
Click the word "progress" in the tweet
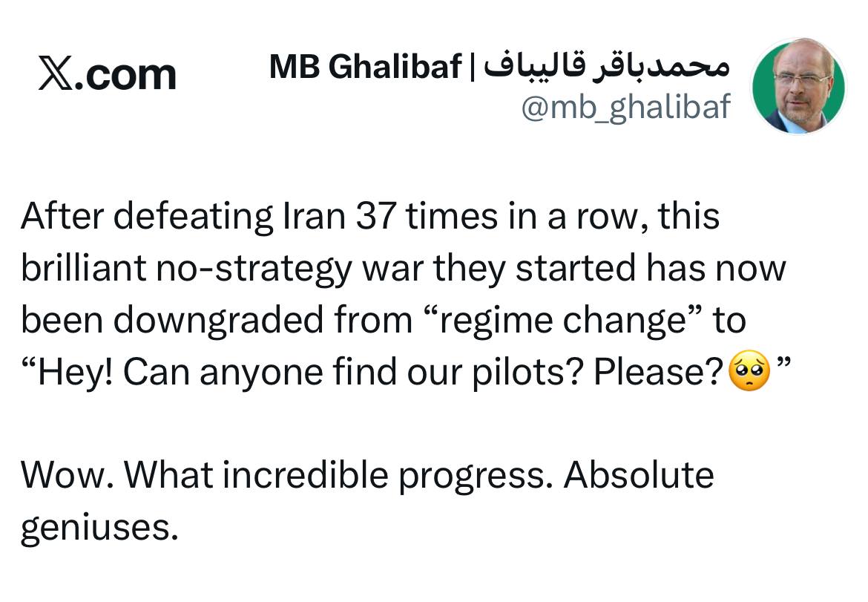pos(473,477)
